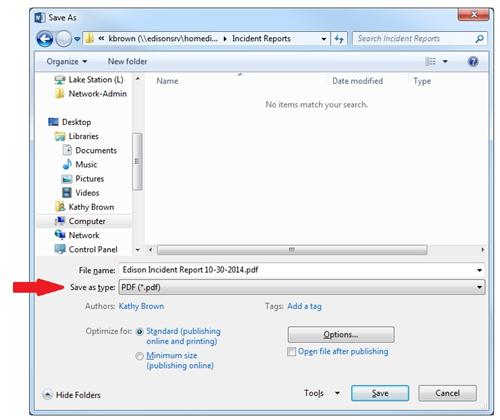Click the file list scroll right arrow

tap(483, 250)
